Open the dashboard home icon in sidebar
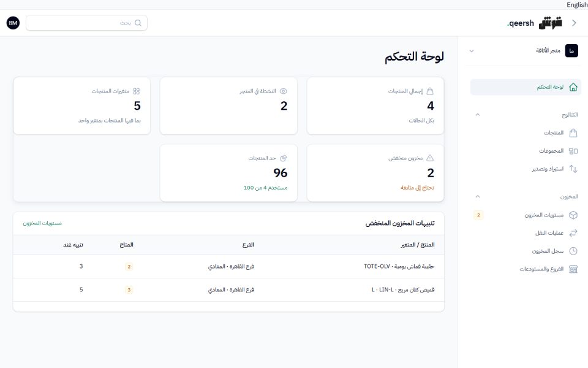Screen dimensions: 588x368 573,87
